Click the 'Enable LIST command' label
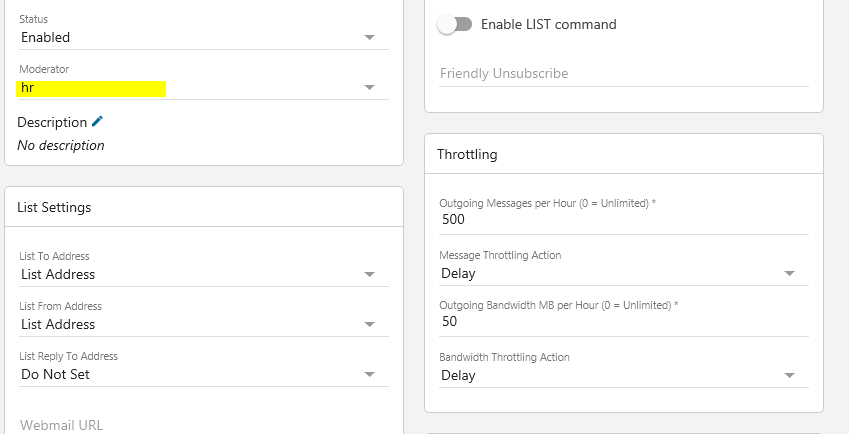The height and width of the screenshot is (434, 849). tap(549, 24)
